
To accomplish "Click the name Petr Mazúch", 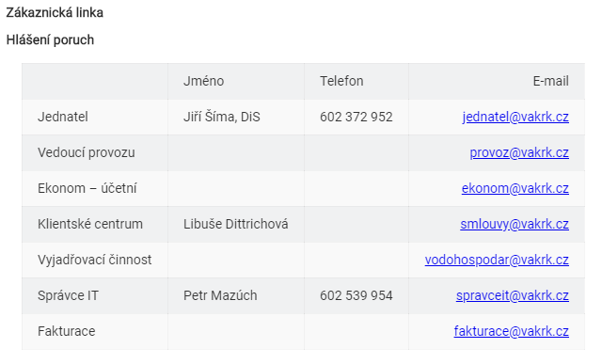I will coord(220,295).
